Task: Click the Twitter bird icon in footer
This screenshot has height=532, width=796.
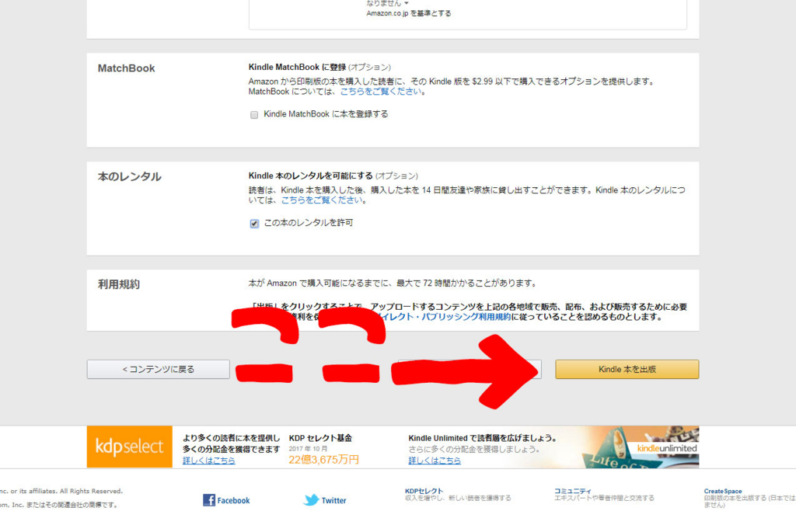Action: click(311, 500)
